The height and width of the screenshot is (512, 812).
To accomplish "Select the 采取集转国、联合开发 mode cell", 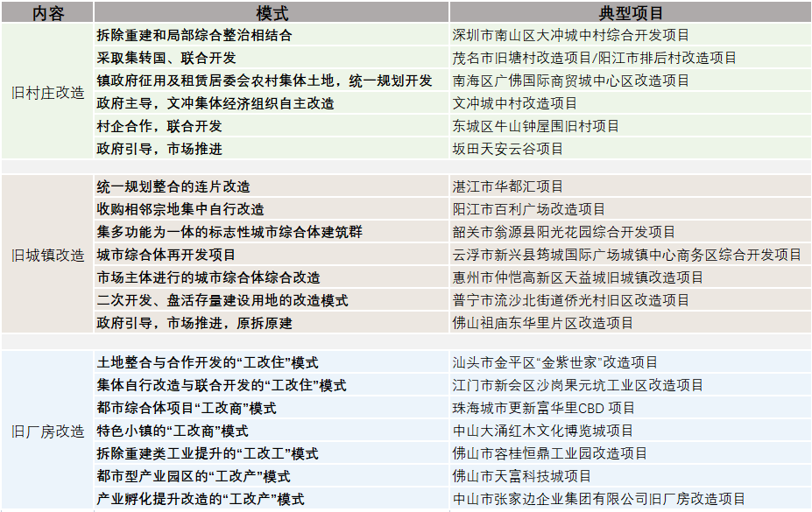I will coord(166,59).
